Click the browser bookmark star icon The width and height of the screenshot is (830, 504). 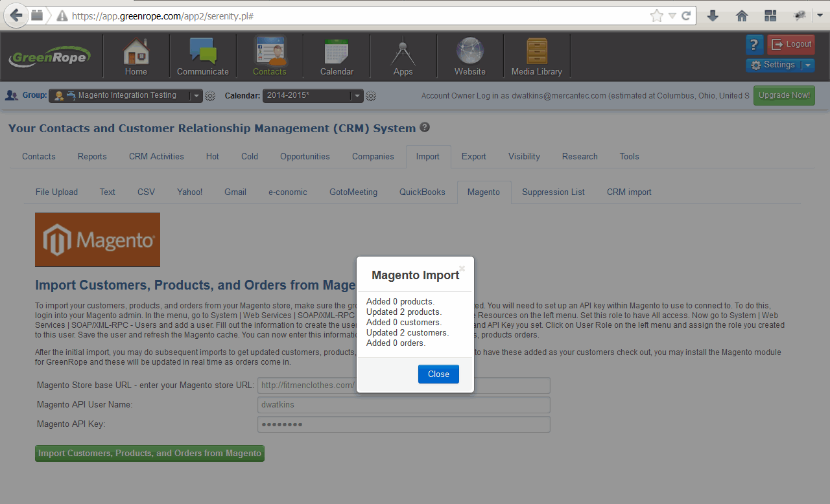click(657, 16)
